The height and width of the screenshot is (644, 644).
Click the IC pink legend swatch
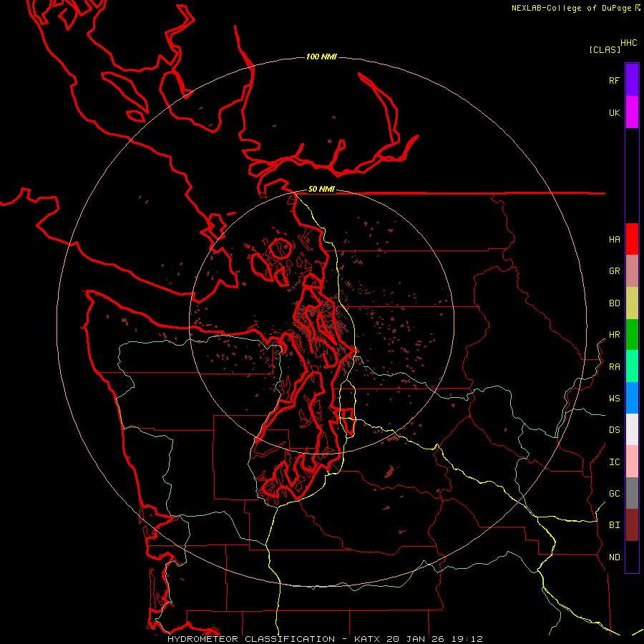pos(632,462)
